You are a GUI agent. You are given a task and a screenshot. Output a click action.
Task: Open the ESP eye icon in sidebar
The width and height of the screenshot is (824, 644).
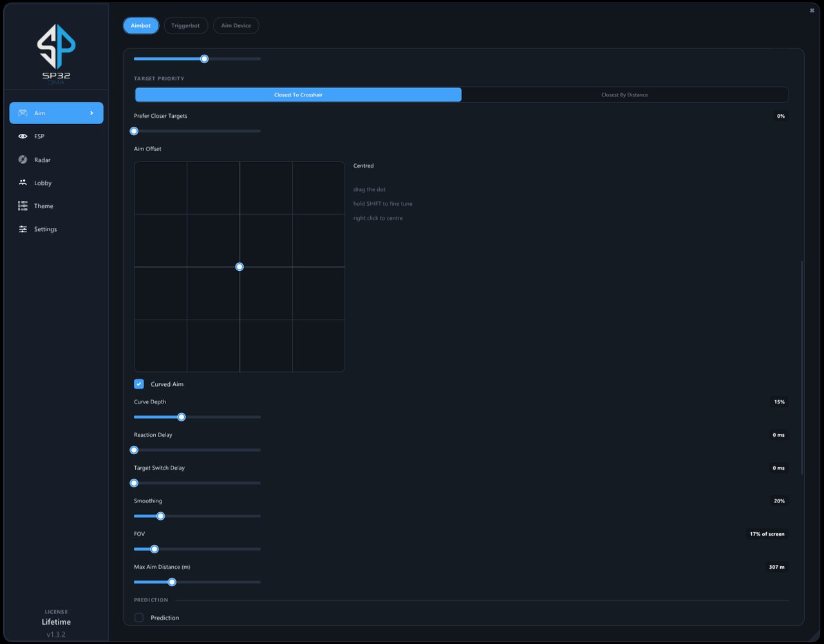[23, 136]
